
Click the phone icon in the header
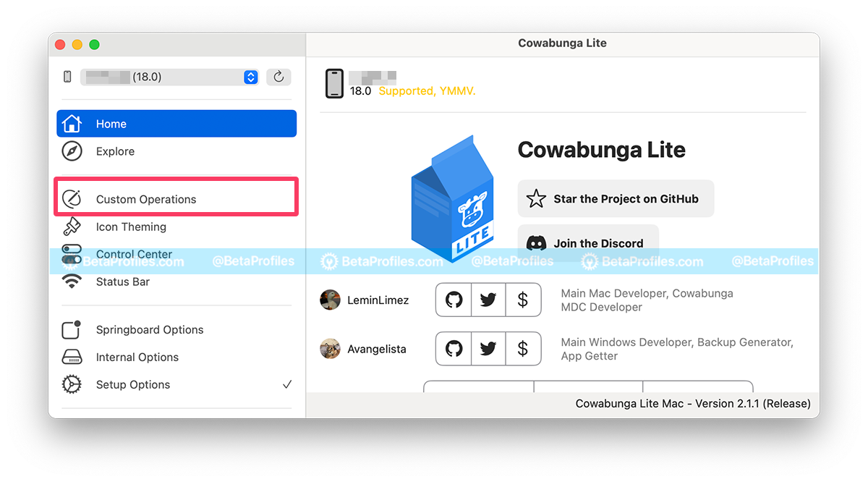(x=334, y=83)
